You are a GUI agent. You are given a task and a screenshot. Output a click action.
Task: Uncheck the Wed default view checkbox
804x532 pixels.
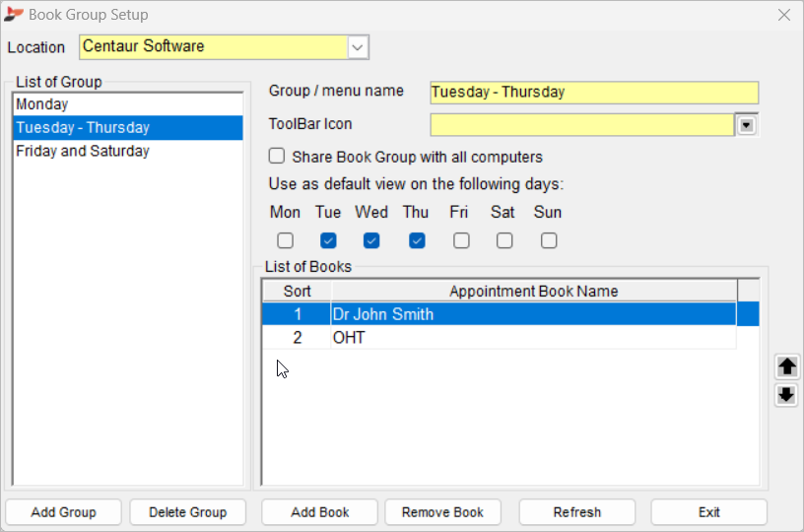pos(371,240)
